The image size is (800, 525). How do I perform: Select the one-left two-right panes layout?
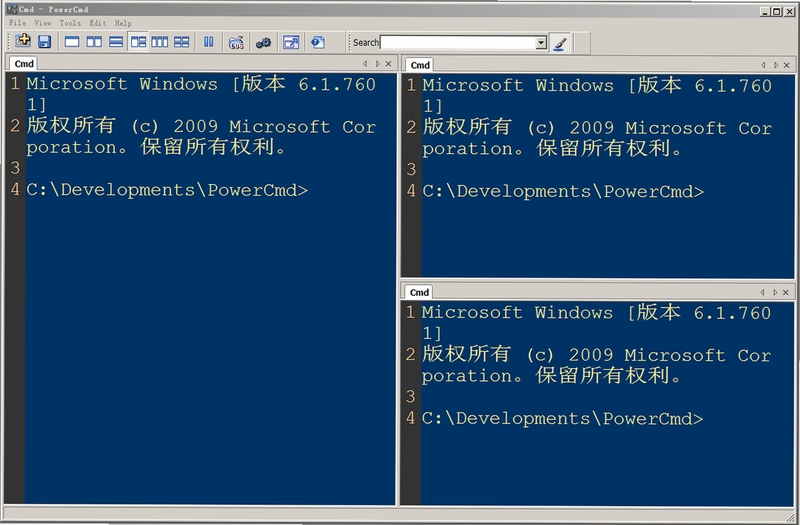(x=138, y=42)
